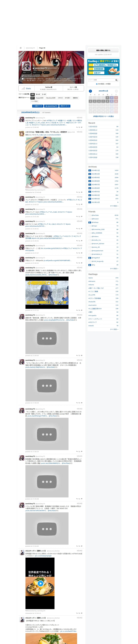Click the @ixy friend avatar icon
Image resolution: width=138 pixels, height=644 pixels.
tap(90, 265)
